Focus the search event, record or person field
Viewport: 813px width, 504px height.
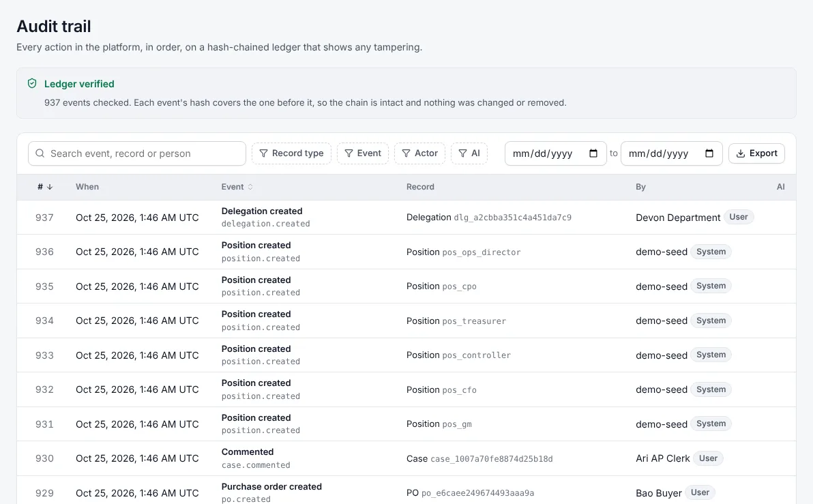pos(137,153)
